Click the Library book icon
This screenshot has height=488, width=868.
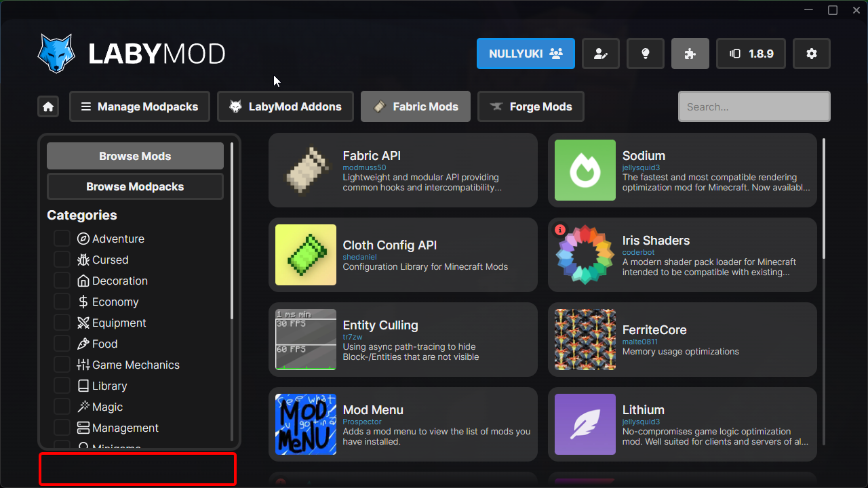pyautogui.click(x=83, y=386)
